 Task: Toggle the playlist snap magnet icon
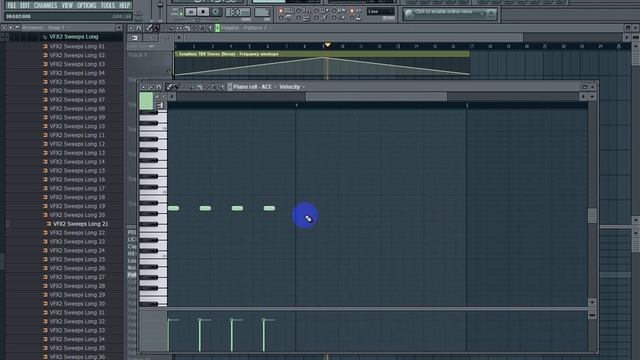[x=139, y=28]
